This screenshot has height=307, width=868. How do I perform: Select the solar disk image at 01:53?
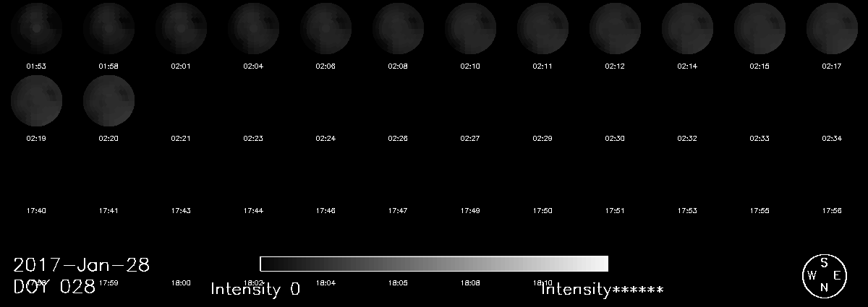coord(36,28)
